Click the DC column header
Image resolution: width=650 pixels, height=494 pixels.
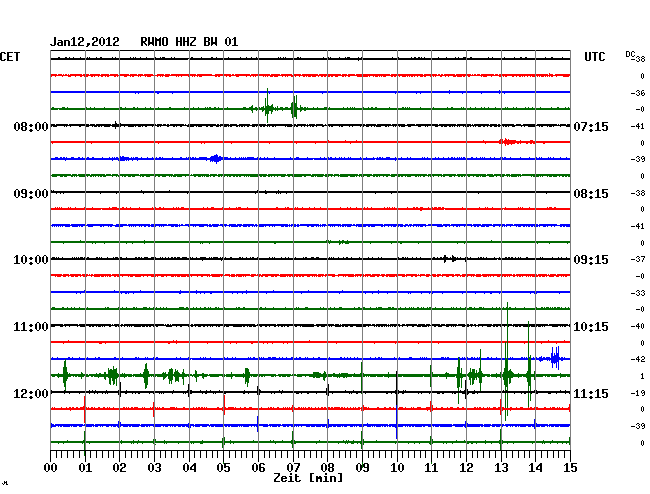tap(630, 54)
